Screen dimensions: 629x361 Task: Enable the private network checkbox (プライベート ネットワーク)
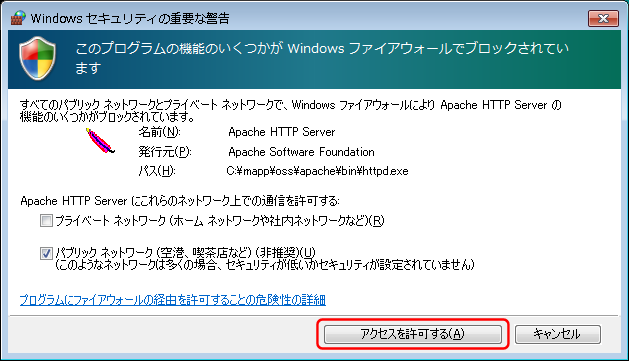[x=46, y=221]
